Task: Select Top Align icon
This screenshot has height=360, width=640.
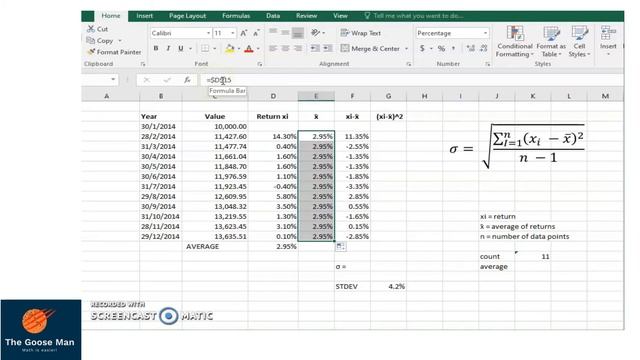Action: (x=273, y=32)
